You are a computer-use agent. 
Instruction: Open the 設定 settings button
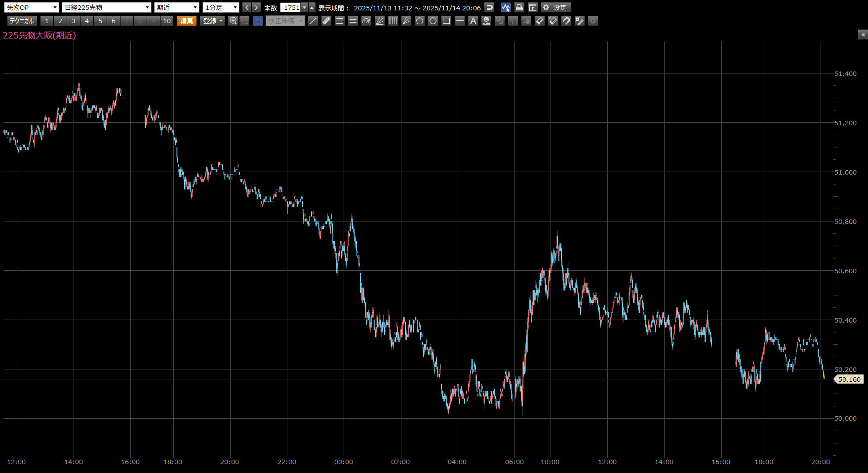(x=556, y=7)
